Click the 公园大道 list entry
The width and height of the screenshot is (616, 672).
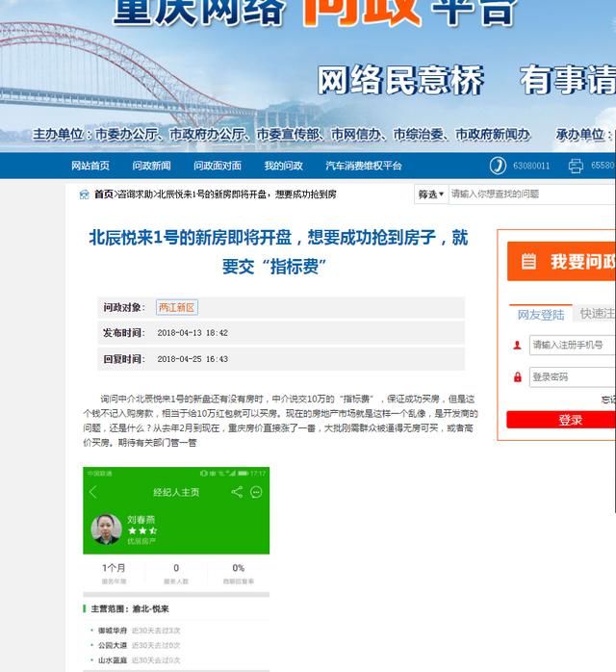point(113,645)
